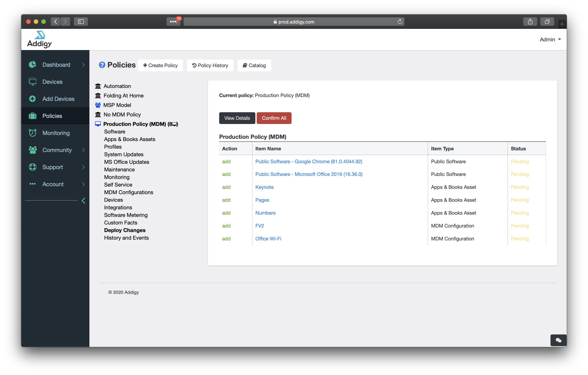The height and width of the screenshot is (375, 588).
Task: Click Deploy Changes menu item
Action: [124, 230]
